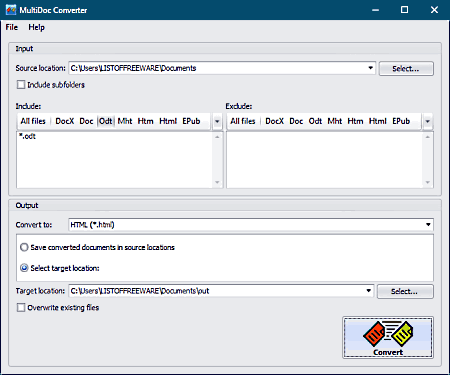Open the Convert to format dropdown
The width and height of the screenshot is (450, 375).
(428, 225)
